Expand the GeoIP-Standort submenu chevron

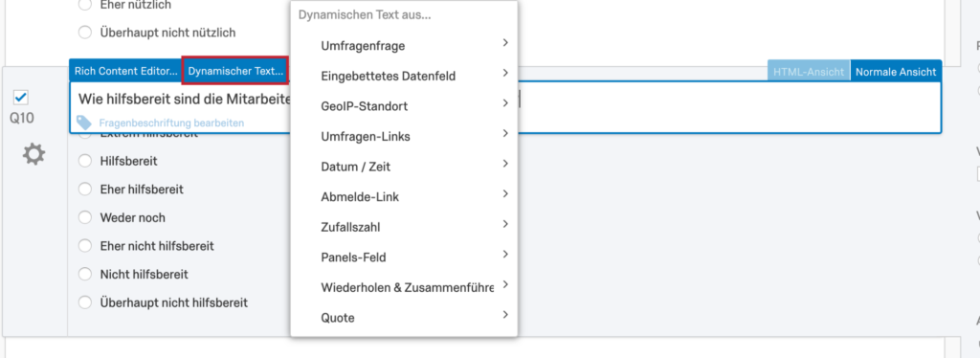(505, 103)
